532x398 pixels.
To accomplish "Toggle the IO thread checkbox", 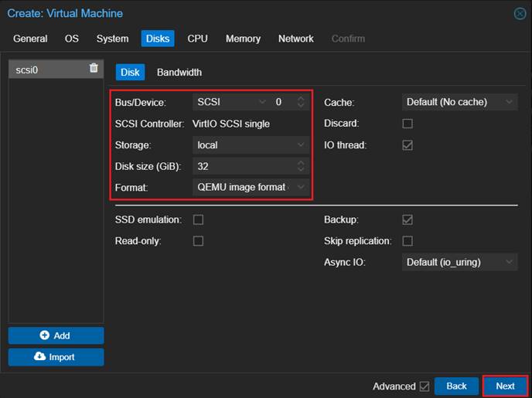I will tap(408, 145).
